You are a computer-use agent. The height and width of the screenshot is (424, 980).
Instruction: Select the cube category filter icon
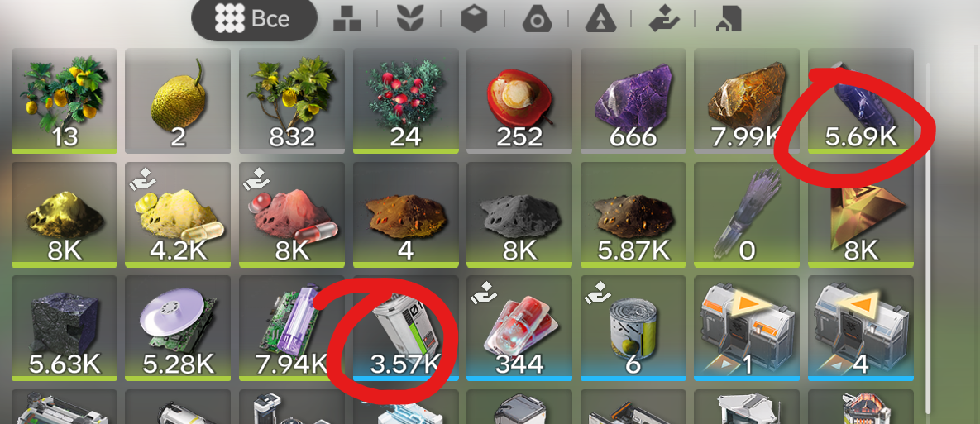(x=474, y=19)
